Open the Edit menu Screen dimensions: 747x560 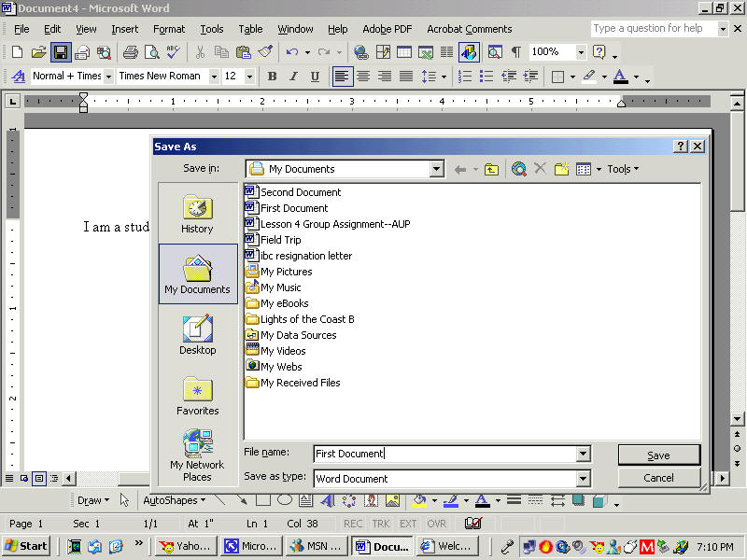pyautogui.click(x=52, y=29)
